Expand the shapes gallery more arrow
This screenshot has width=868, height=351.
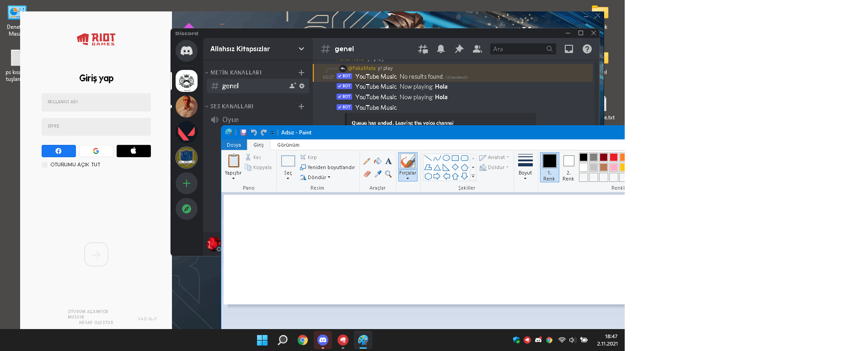coord(473,176)
